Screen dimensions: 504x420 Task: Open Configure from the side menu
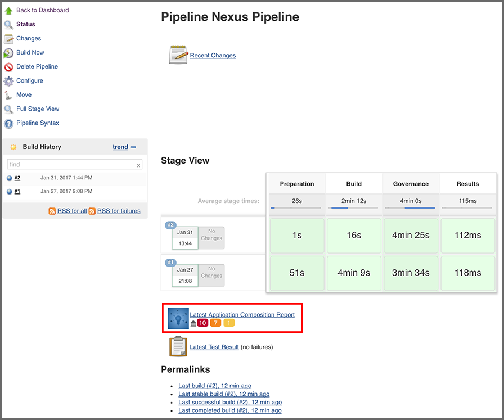tap(30, 80)
